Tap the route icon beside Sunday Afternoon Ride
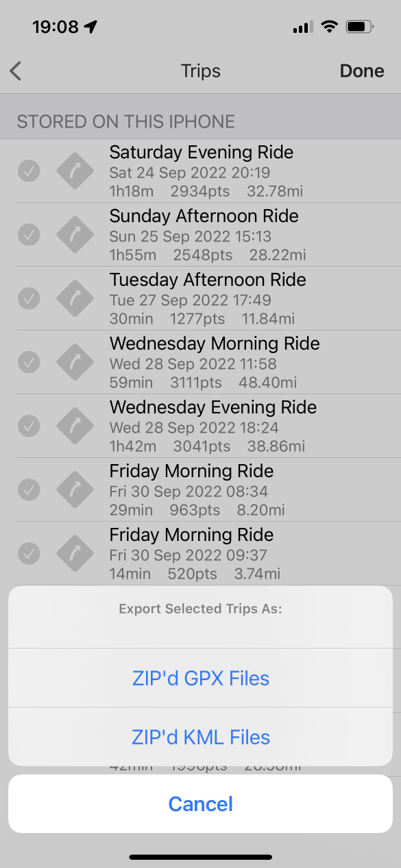 (x=75, y=234)
